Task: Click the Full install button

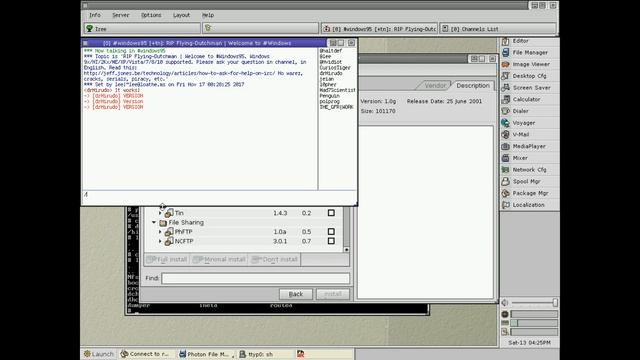Action: [167, 259]
